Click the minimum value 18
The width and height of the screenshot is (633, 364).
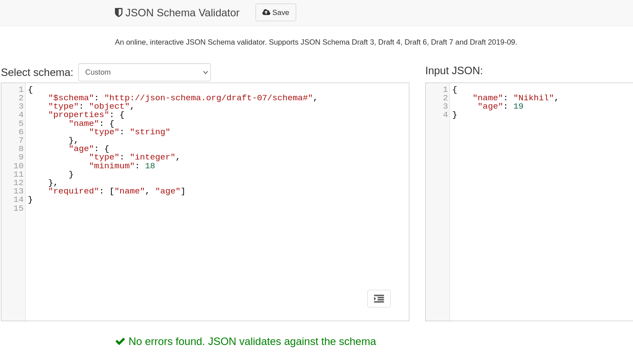pyautogui.click(x=150, y=166)
